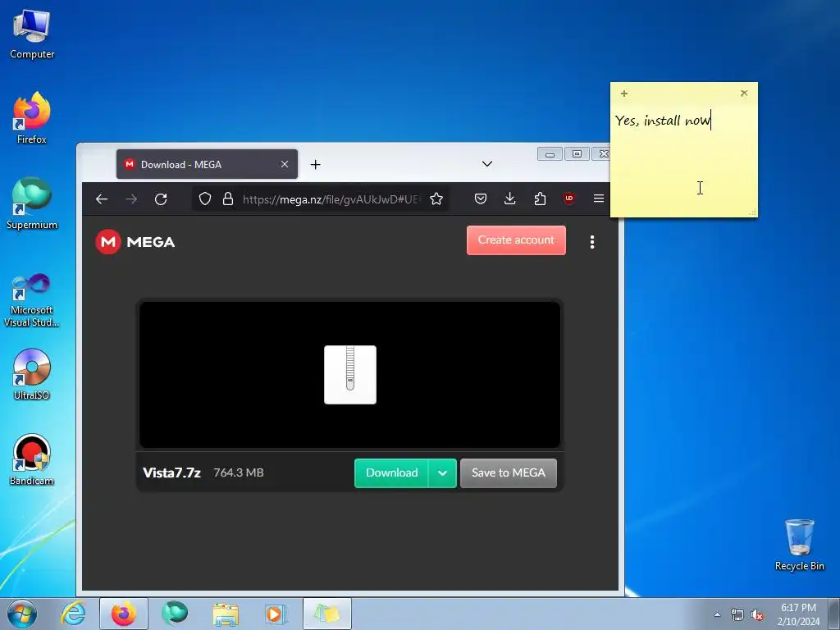
Task: Click the Firefox forward arrow
Action: [x=131, y=199]
